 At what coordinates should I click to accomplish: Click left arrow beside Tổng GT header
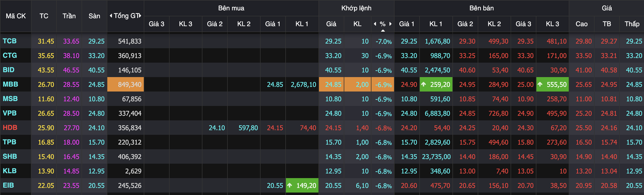click(x=111, y=16)
